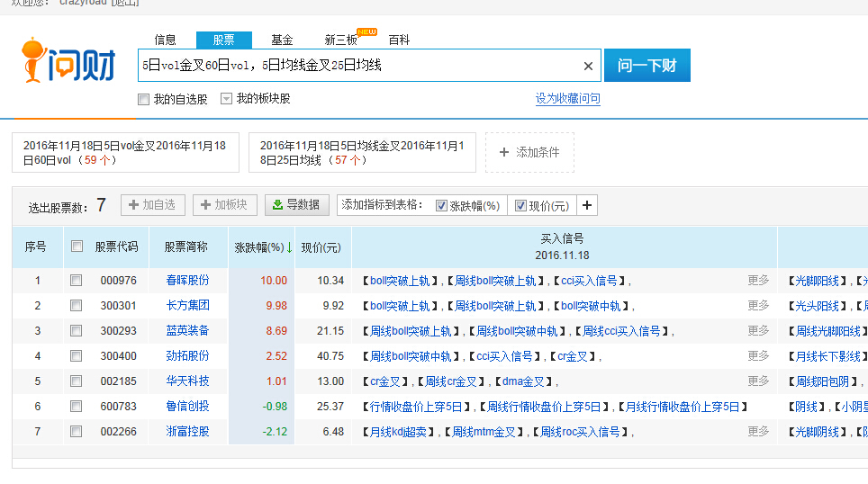Click the cci买入信号 link in row 1
Viewport: 868px width, 484px height.
tap(589, 281)
